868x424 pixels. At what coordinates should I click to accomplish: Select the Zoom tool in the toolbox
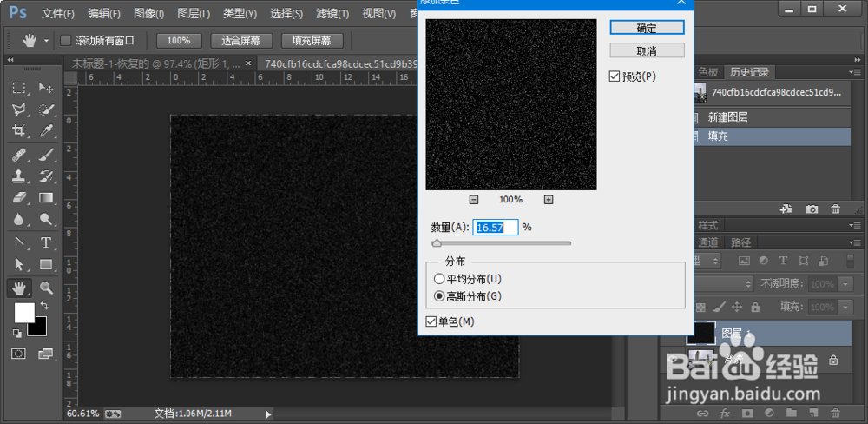[46, 287]
